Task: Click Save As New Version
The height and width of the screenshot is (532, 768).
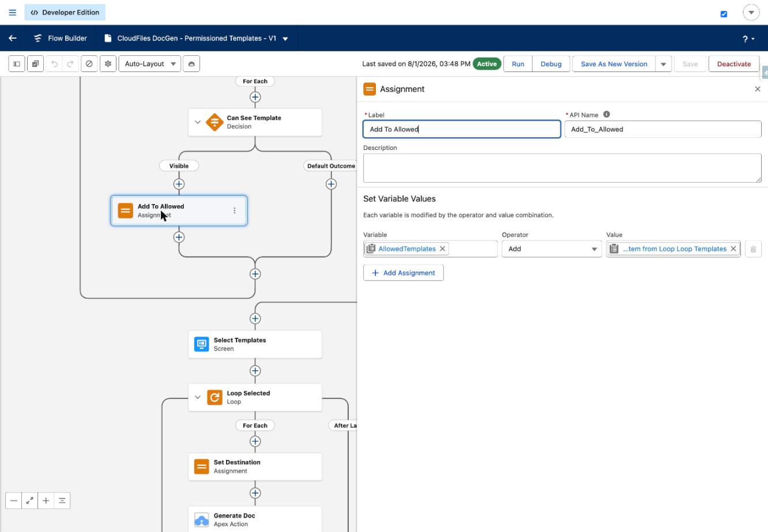Action: tap(614, 64)
